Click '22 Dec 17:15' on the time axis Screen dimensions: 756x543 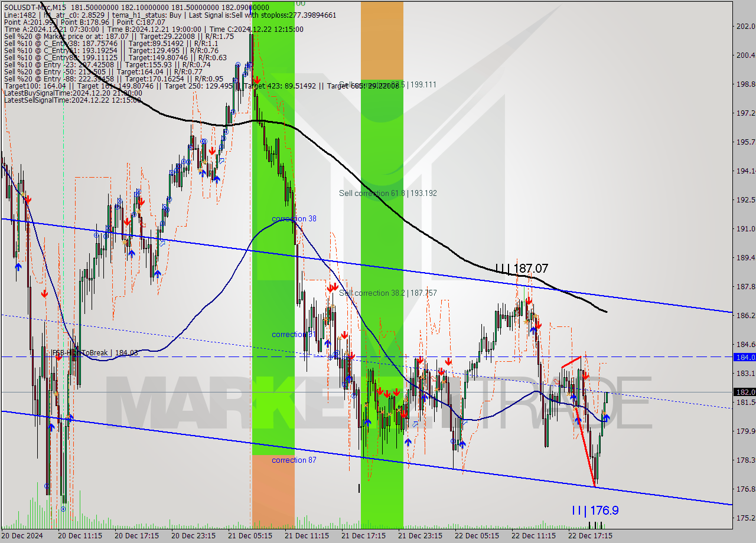[590, 536]
